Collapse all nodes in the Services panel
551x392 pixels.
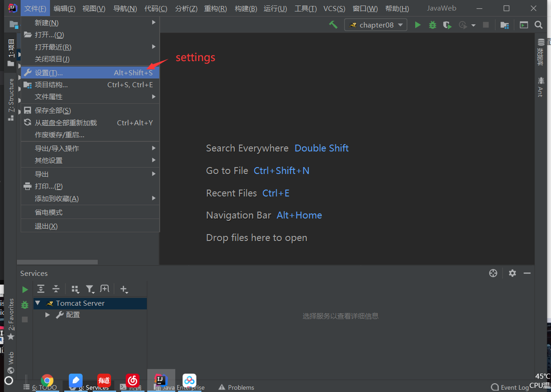pos(56,289)
